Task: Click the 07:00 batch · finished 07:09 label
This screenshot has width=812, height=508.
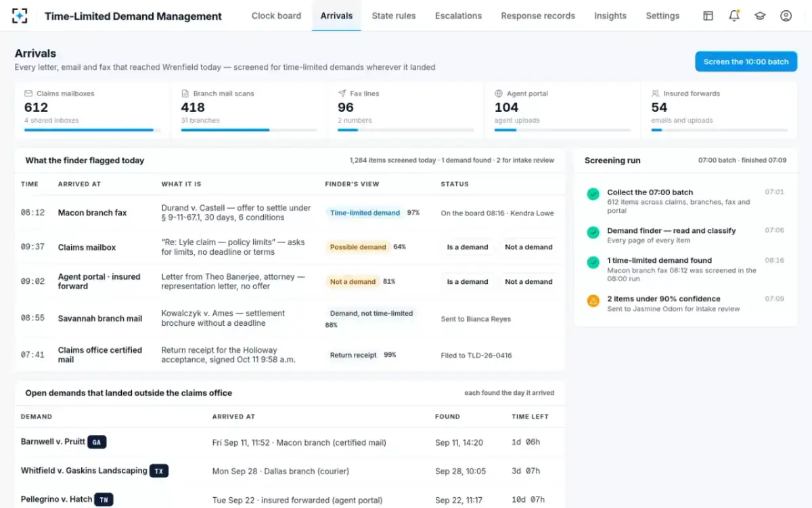Action: tap(742, 161)
